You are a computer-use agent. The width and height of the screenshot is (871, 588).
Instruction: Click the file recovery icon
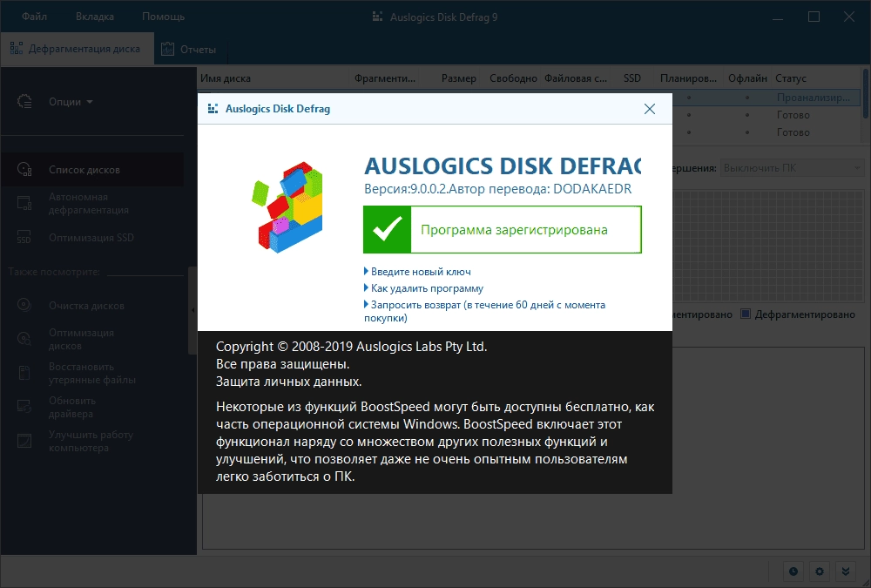point(24,373)
